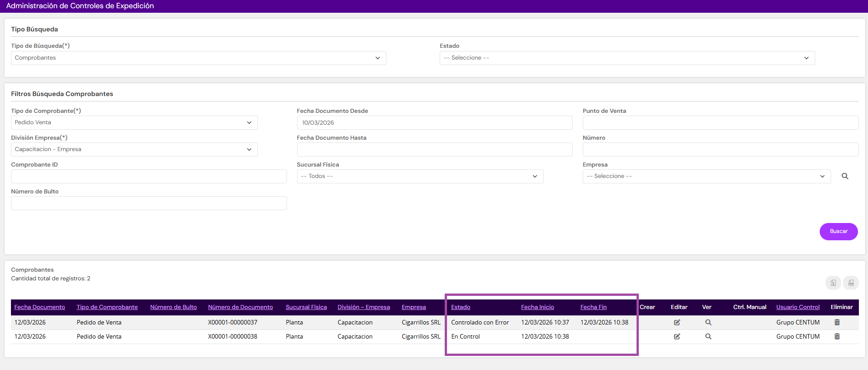Expand the División Empresa dropdown
This screenshot has height=370, width=868.
click(x=134, y=149)
